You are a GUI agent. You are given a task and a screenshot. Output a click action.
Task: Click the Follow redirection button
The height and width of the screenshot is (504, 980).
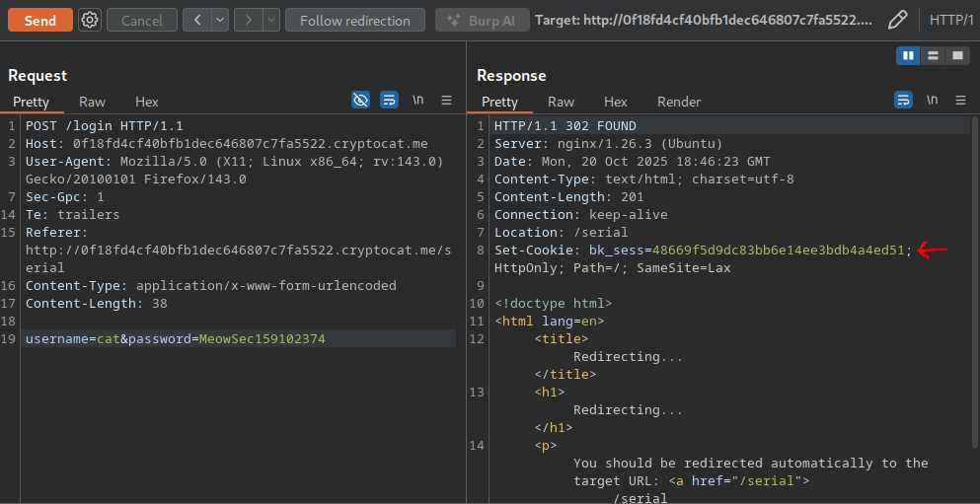354,20
